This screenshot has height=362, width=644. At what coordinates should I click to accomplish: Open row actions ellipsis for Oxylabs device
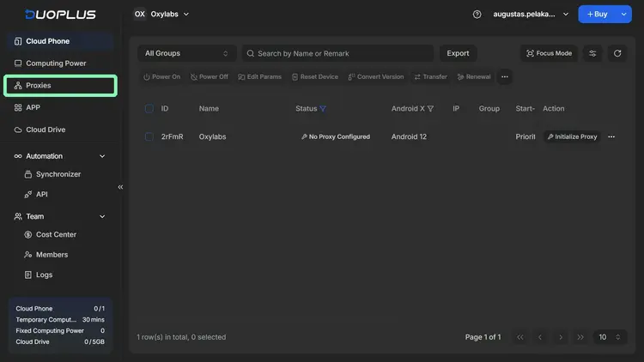click(x=611, y=136)
